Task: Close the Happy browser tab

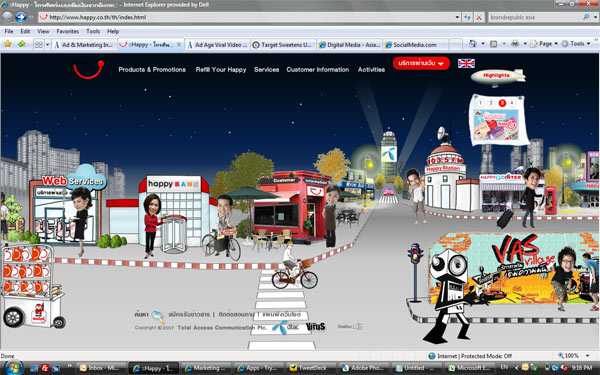Action: 179,45
